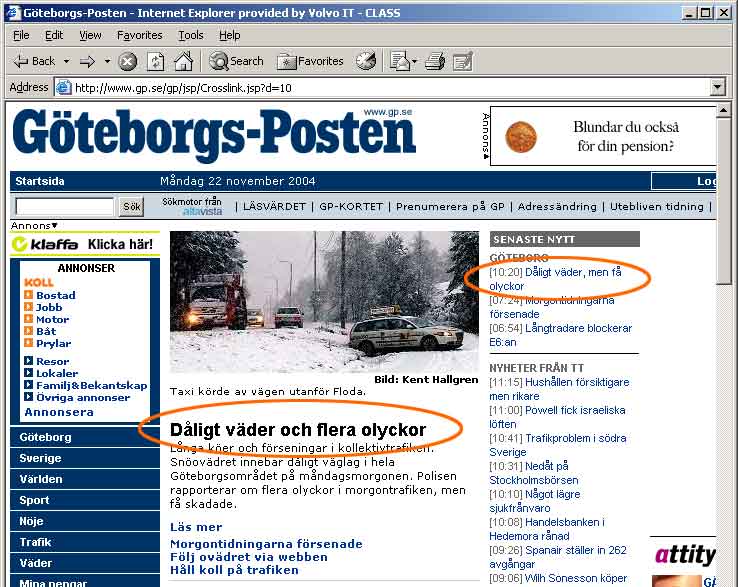Click the Print toolbar icon
The height and width of the screenshot is (587, 738).
pyautogui.click(x=435, y=61)
